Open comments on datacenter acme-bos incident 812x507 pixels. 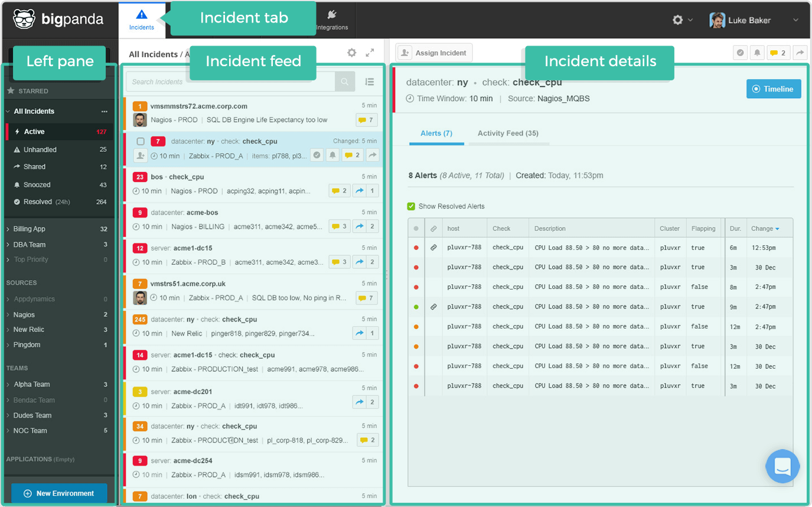click(x=340, y=226)
